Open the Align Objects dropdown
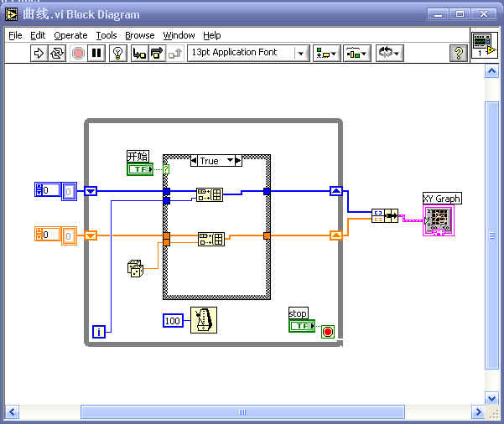Viewport: 504px width, 424px height. tap(326, 54)
